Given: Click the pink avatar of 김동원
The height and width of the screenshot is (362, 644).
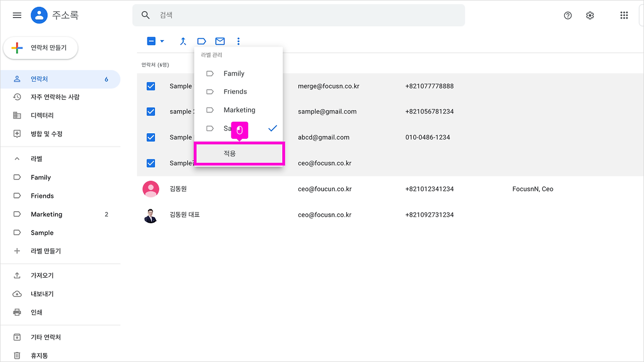Looking at the screenshot, I should [151, 189].
